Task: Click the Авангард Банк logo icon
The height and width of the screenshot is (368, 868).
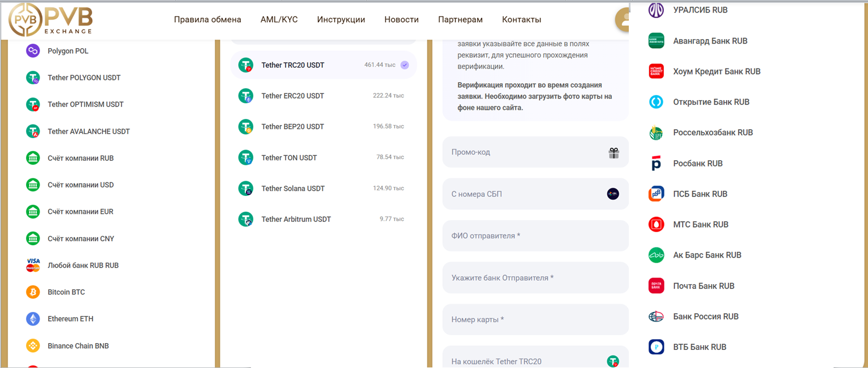Action: (x=656, y=41)
